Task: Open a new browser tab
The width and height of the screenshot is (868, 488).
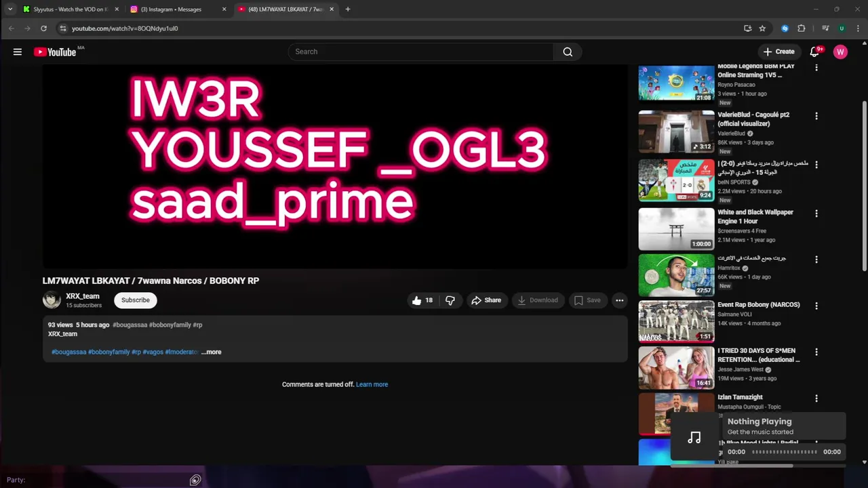Action: click(348, 9)
